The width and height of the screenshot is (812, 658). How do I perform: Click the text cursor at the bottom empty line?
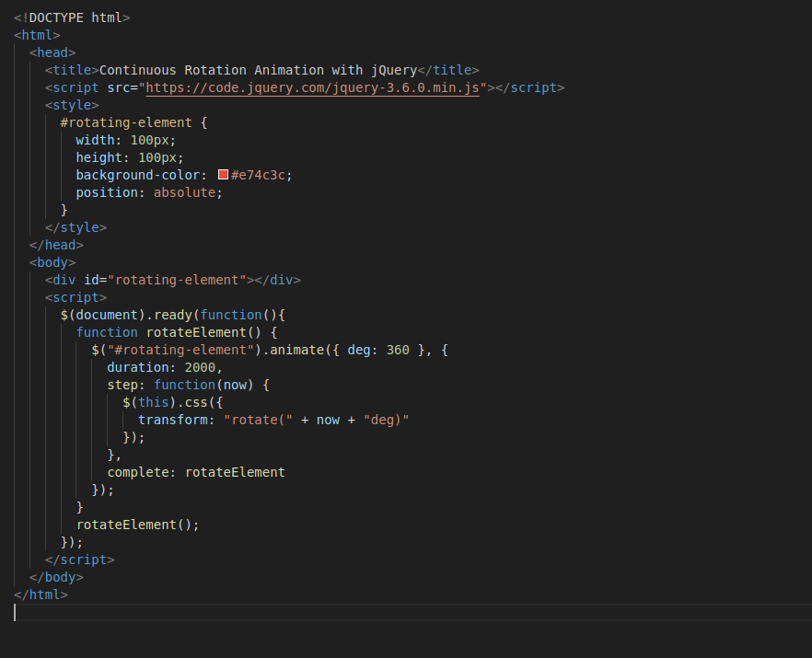tap(16, 613)
